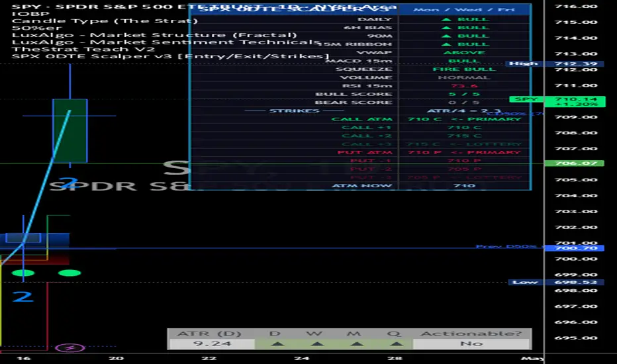Click the green 706.07 price label

click(x=574, y=163)
